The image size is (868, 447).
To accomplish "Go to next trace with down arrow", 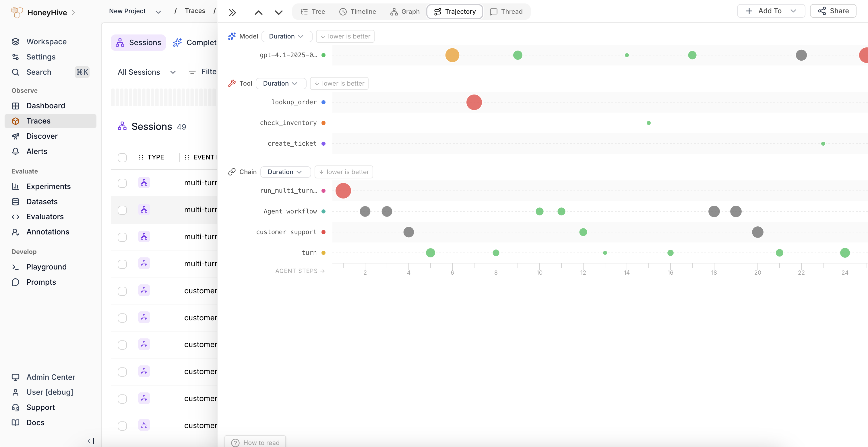I will 279,12.
